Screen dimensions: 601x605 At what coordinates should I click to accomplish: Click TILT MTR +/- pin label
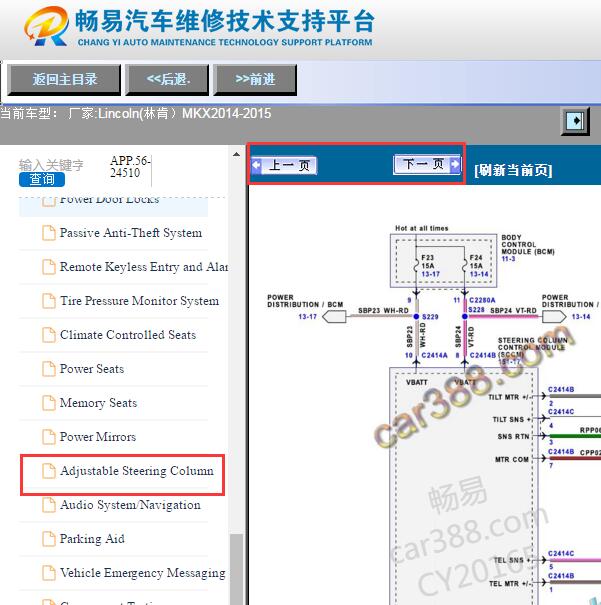tap(508, 397)
